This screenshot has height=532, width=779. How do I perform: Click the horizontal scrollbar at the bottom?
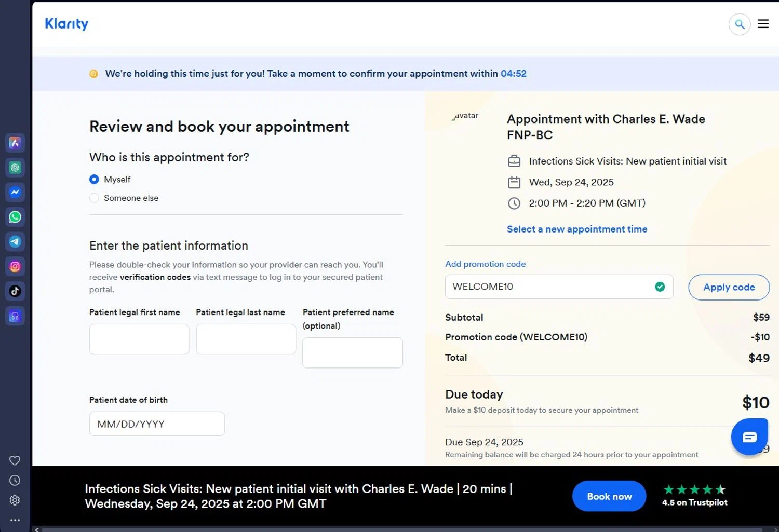(x=401, y=529)
